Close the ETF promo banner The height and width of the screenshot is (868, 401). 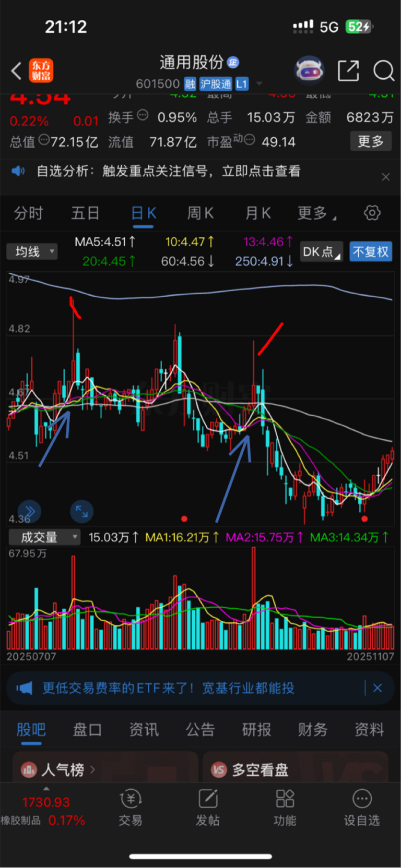pyautogui.click(x=378, y=689)
